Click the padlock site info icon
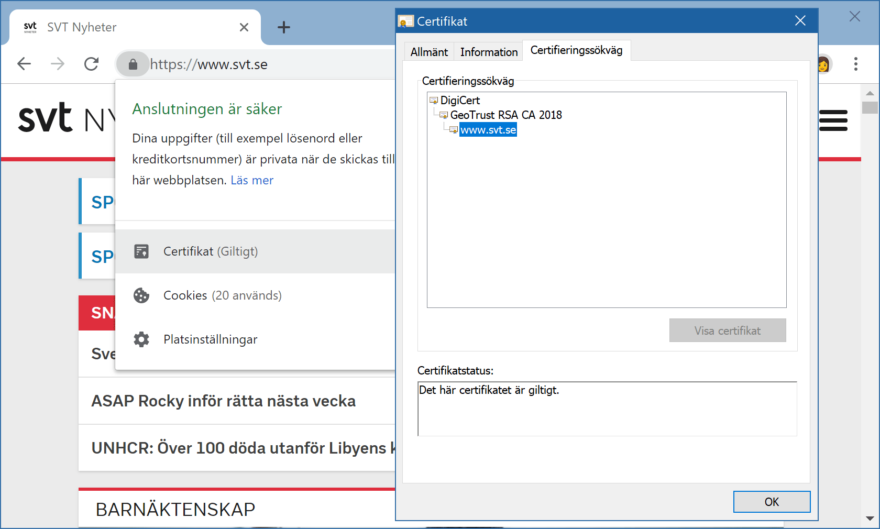This screenshot has height=529, width=880. coord(132,65)
